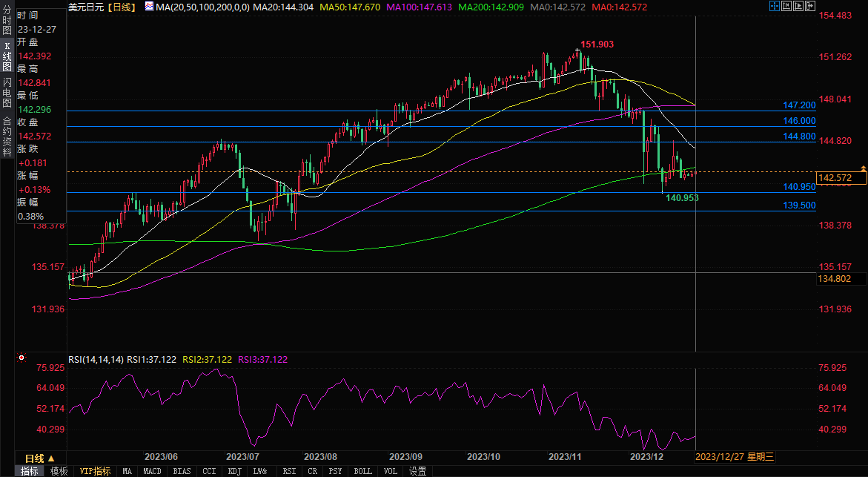Click the 振幅 value 0.38%
The width and height of the screenshot is (868, 477).
tap(30, 216)
